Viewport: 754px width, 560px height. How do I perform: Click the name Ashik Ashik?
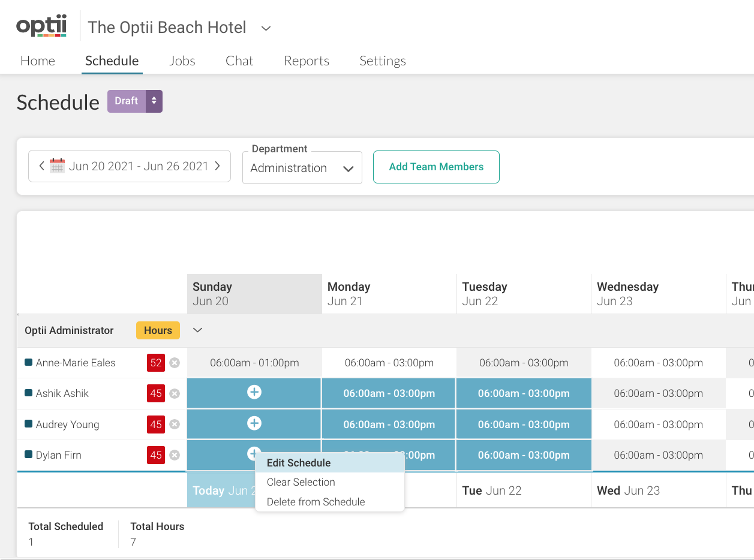pyautogui.click(x=62, y=393)
